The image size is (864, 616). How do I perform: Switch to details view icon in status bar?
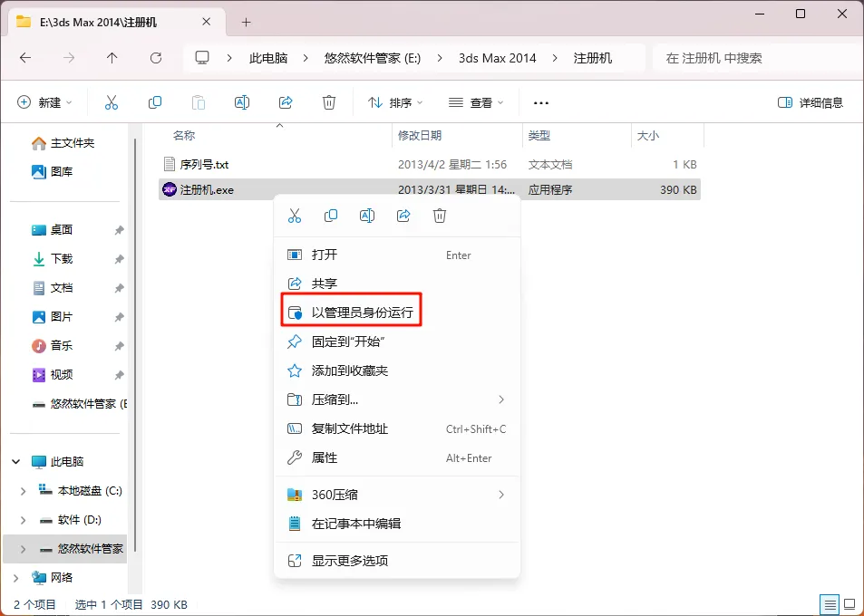click(x=830, y=604)
